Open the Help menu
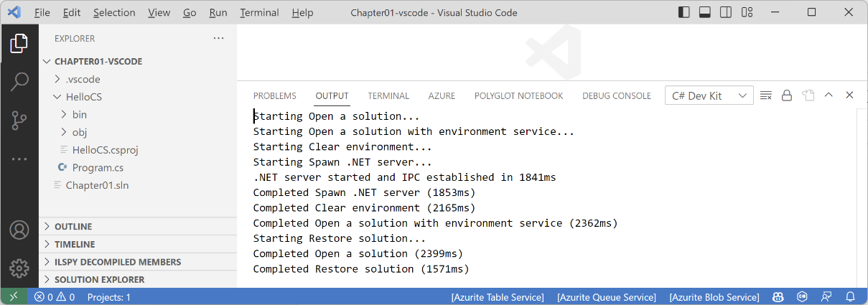 pos(303,12)
